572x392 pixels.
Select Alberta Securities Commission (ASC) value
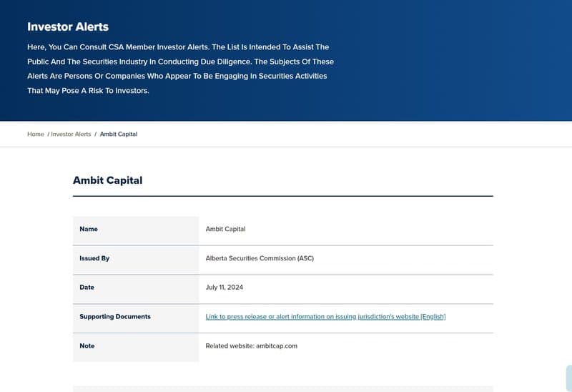coord(260,258)
